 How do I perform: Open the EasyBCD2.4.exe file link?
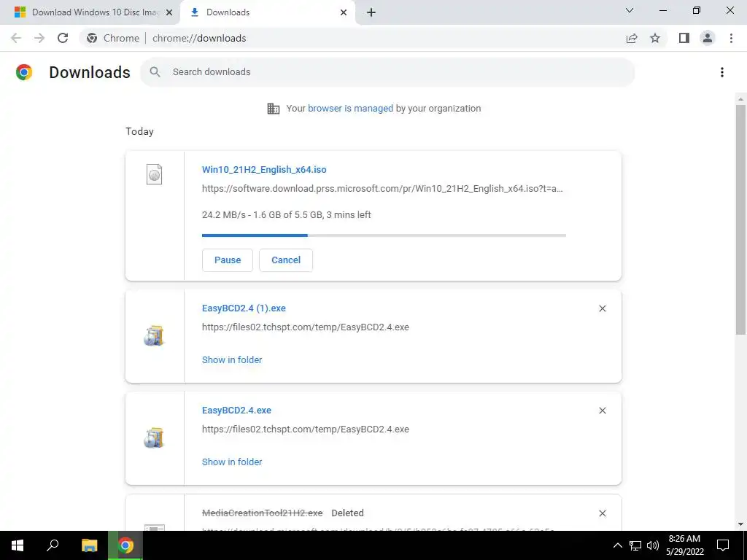(236, 410)
